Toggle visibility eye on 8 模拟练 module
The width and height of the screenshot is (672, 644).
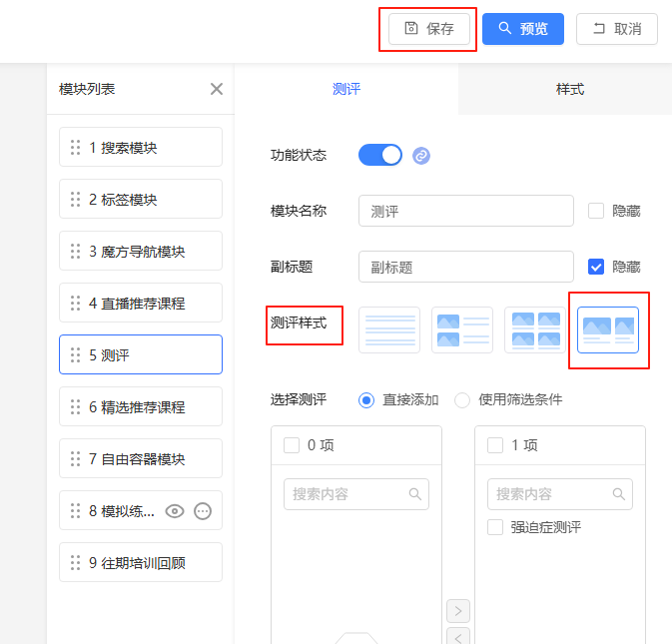175,511
